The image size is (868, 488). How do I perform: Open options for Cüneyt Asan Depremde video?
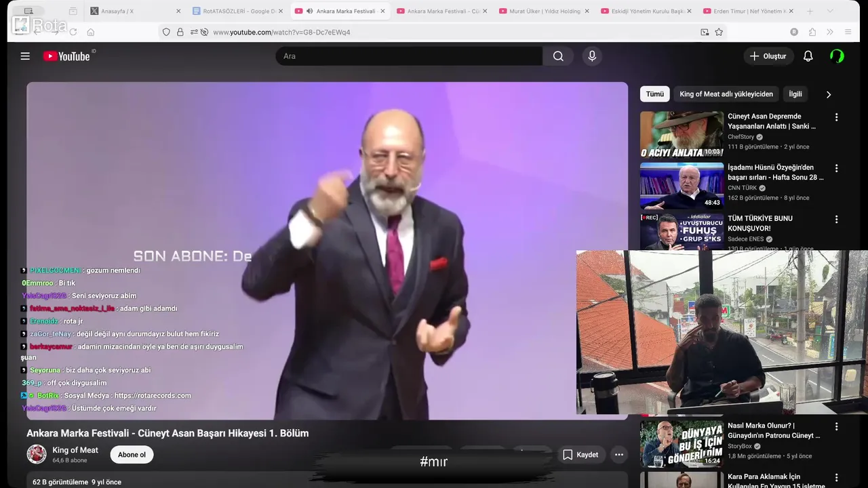(x=836, y=117)
